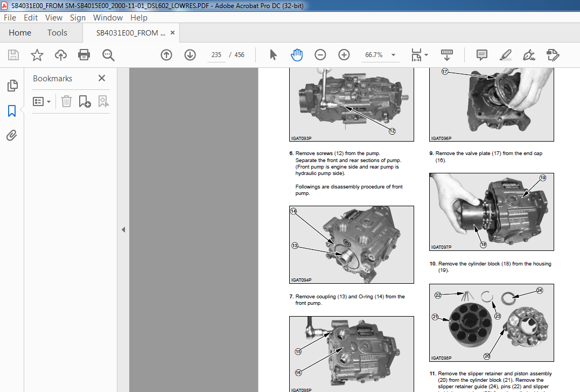
Task: Click the share/send for review icon
Action: click(553, 55)
